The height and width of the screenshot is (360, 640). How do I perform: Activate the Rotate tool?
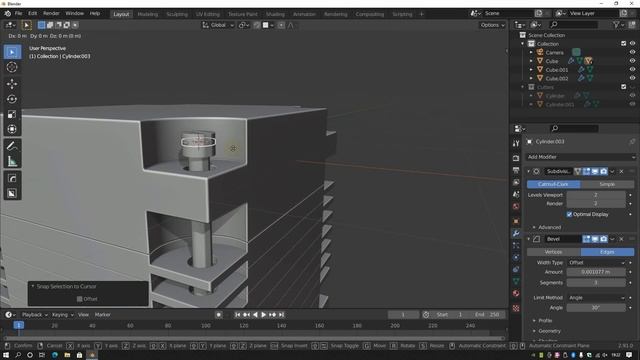12,99
